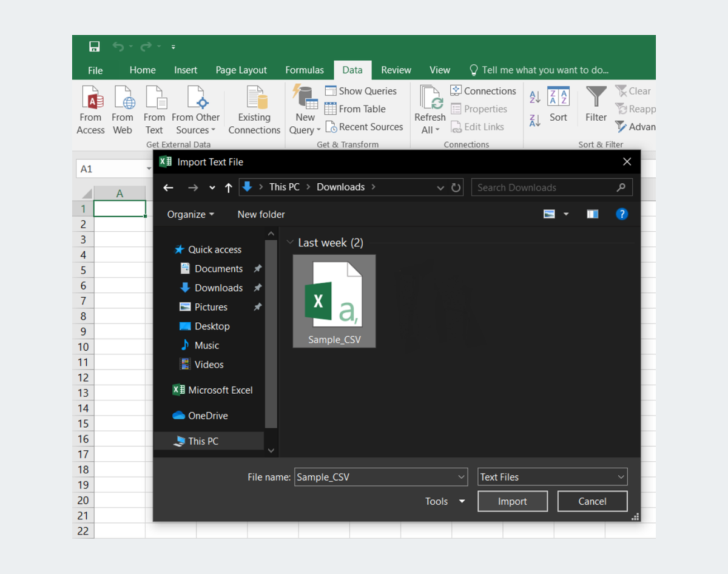Refresh the Downloads folder view
Viewport: 728px width, 574px height.
pos(457,187)
